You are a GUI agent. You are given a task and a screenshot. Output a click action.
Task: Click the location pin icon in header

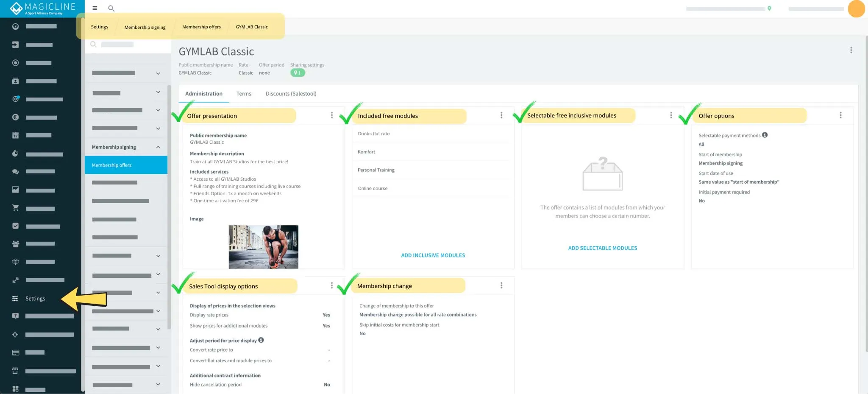pyautogui.click(x=769, y=8)
